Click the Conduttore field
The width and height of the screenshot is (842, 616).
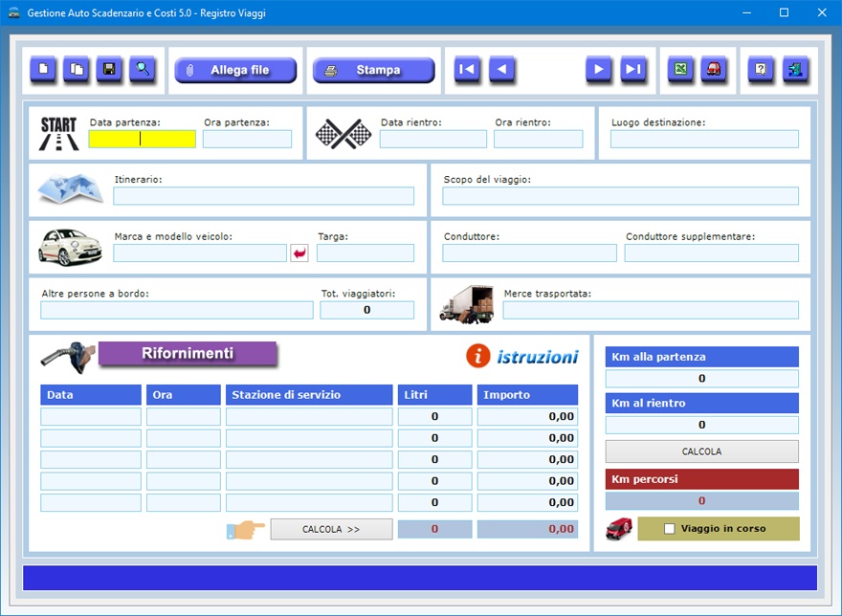529,253
